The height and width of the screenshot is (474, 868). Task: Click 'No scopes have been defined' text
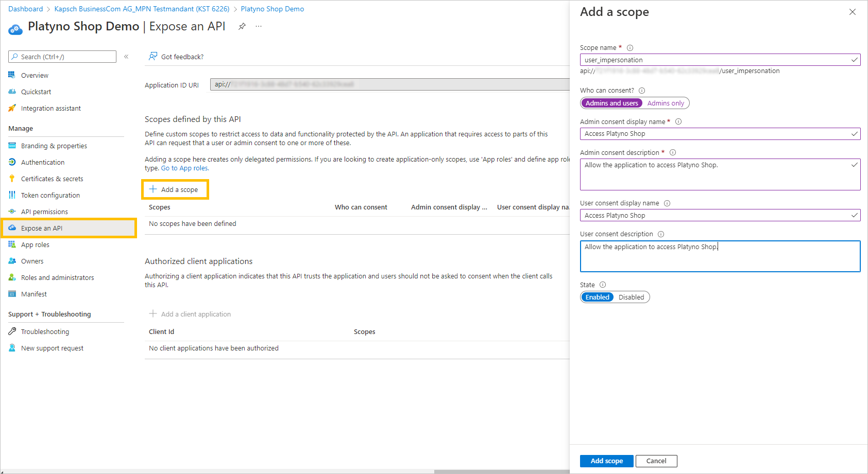(x=192, y=224)
